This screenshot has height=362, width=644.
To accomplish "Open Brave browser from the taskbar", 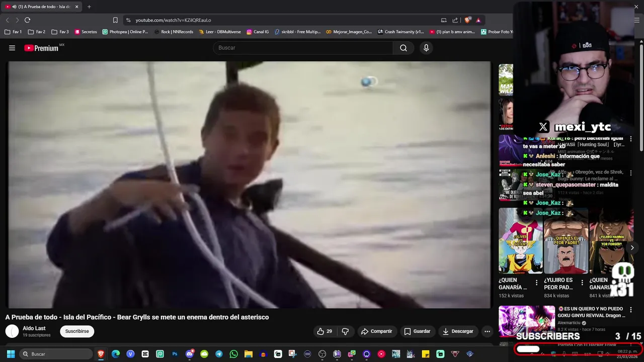I will click(101, 354).
